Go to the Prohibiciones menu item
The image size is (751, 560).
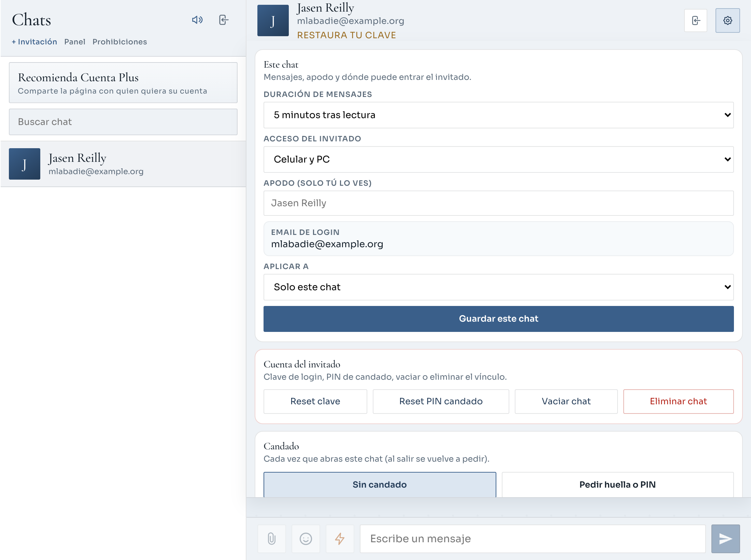(x=120, y=42)
